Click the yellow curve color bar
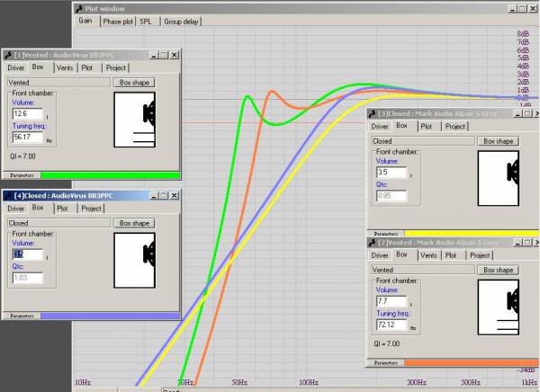 (472, 234)
